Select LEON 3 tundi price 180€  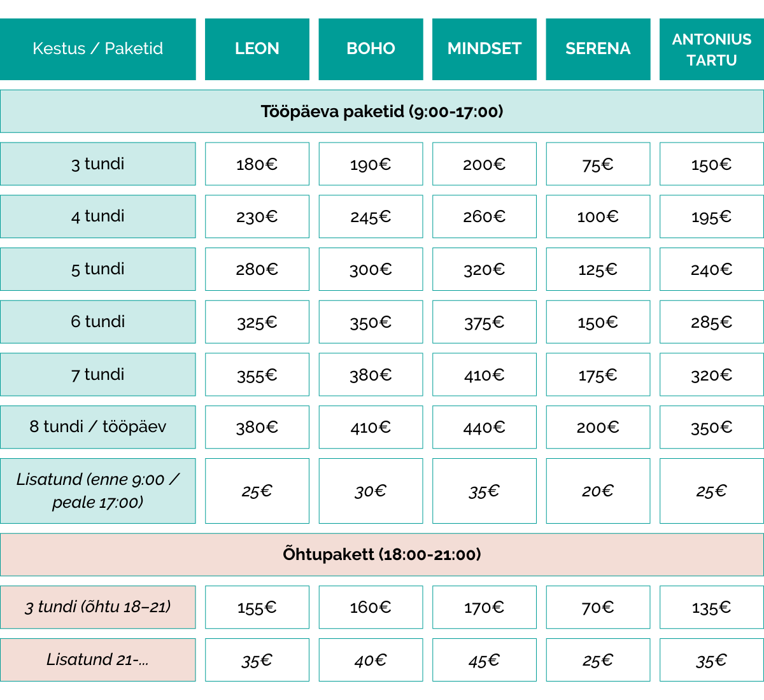[x=257, y=164]
